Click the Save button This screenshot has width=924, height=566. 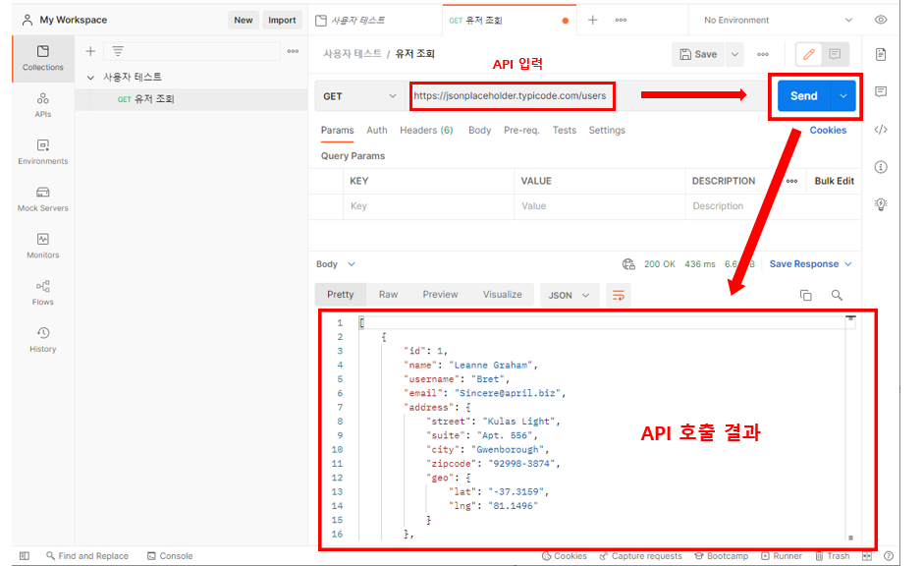pyautogui.click(x=699, y=54)
